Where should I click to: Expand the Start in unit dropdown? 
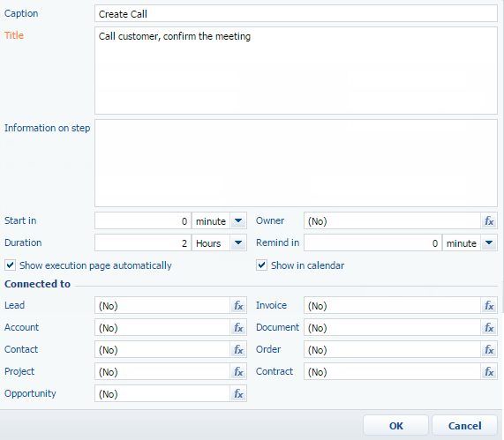[238, 220]
